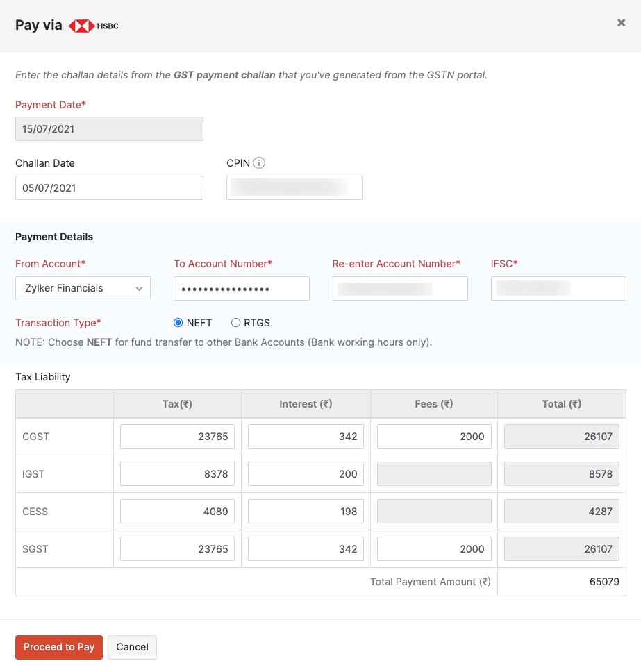This screenshot has height=672, width=641.
Task: Edit the IGST interest field
Action: pos(306,474)
